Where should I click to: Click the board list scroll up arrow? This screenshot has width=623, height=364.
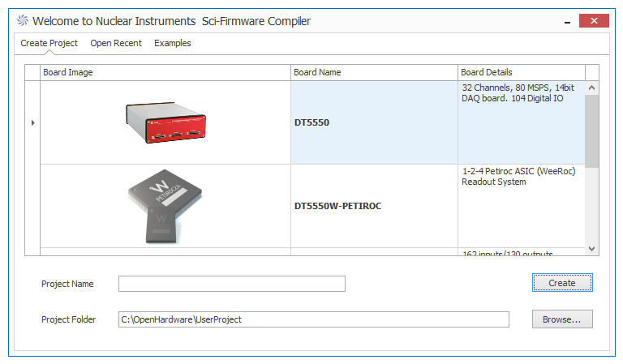(591, 88)
